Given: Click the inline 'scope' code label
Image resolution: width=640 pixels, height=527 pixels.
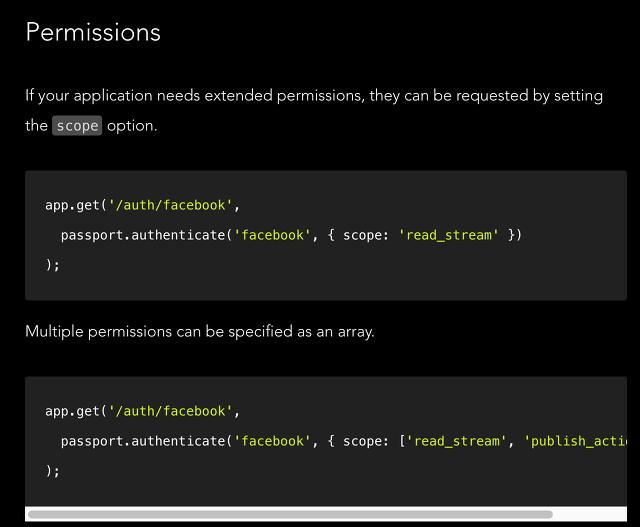Looking at the screenshot, I should coord(77,126).
